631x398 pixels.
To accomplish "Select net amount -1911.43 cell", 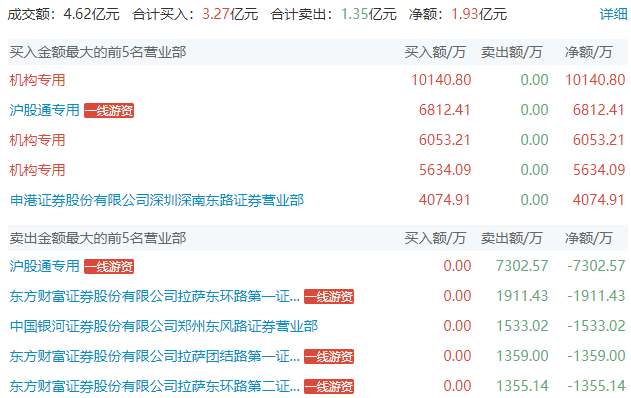I will click(596, 296).
